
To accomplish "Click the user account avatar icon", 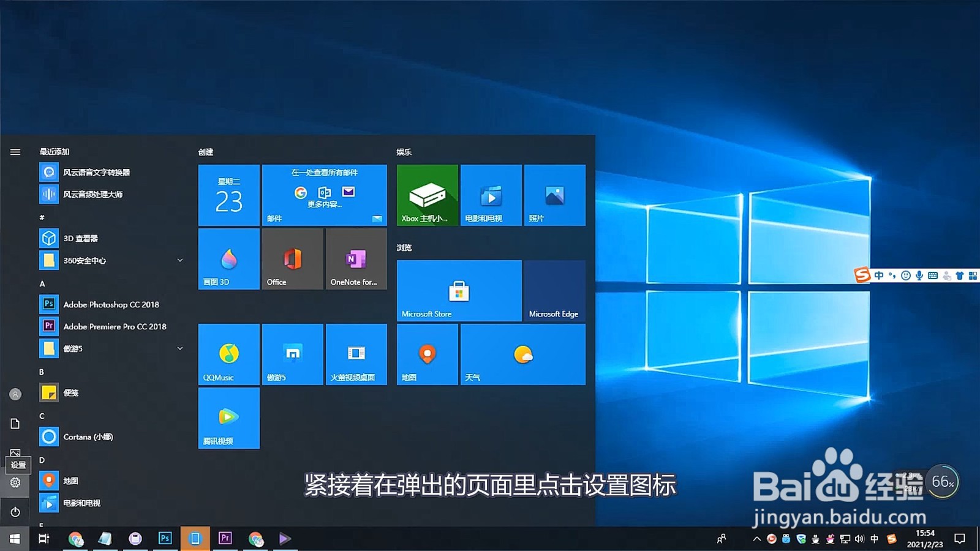I will tap(15, 394).
